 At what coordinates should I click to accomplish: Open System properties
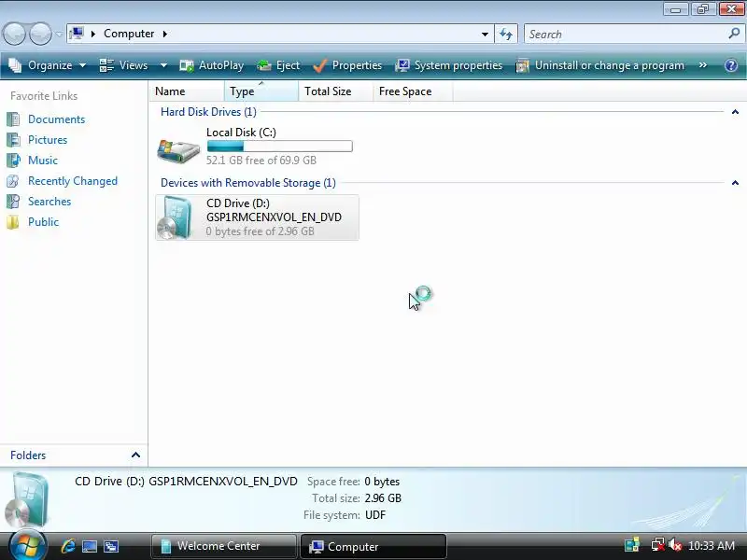(449, 65)
